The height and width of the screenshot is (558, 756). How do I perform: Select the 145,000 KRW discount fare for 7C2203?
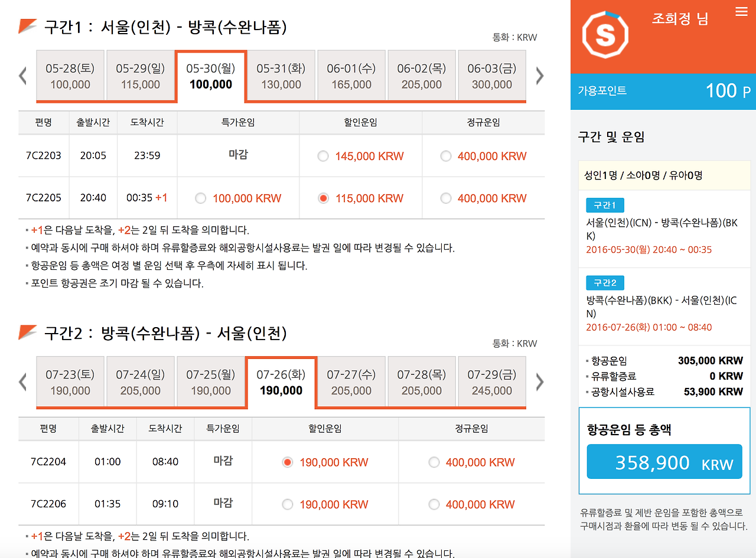point(323,156)
